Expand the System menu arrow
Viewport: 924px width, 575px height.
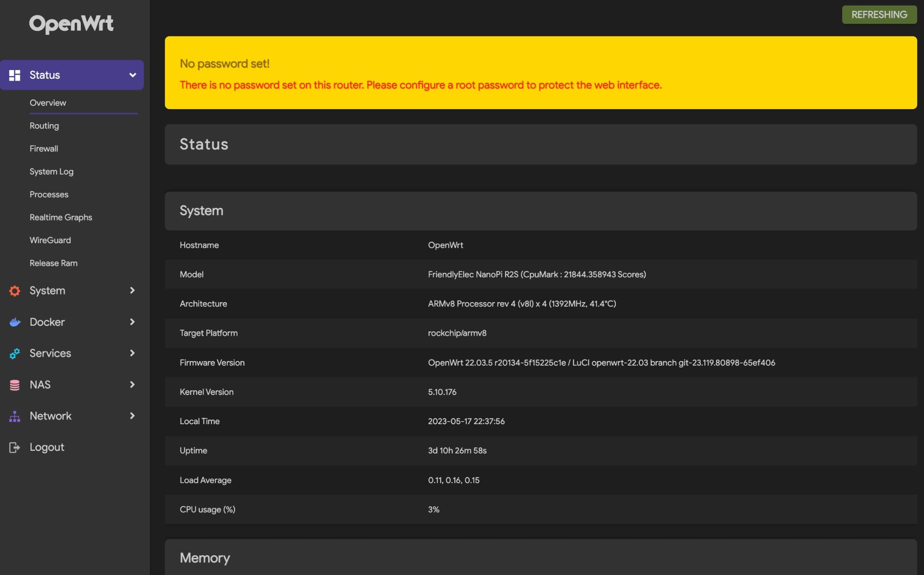click(x=132, y=291)
